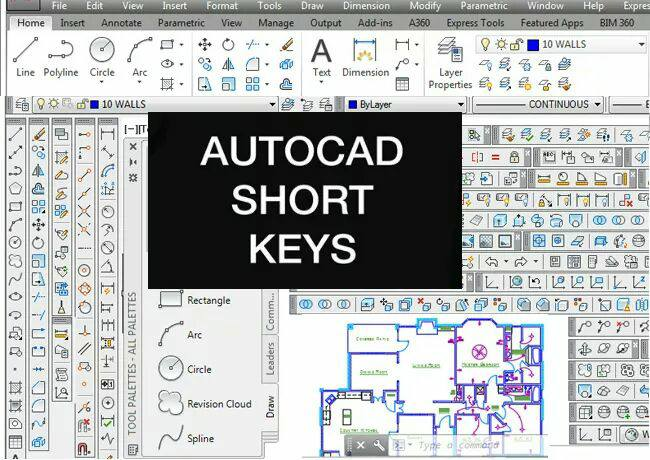Screen dimensions: 650x460
Task: Open the Format menu
Action: tap(222, 6)
